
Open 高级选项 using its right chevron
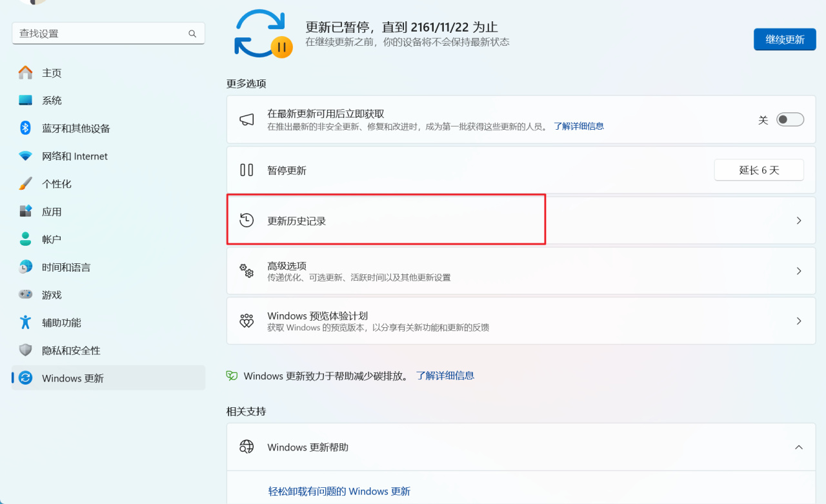click(799, 271)
